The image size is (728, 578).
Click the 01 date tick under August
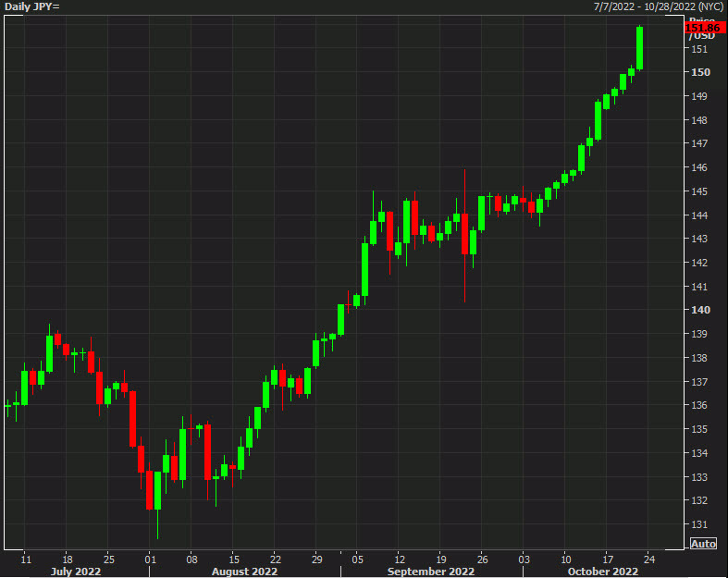(150, 559)
